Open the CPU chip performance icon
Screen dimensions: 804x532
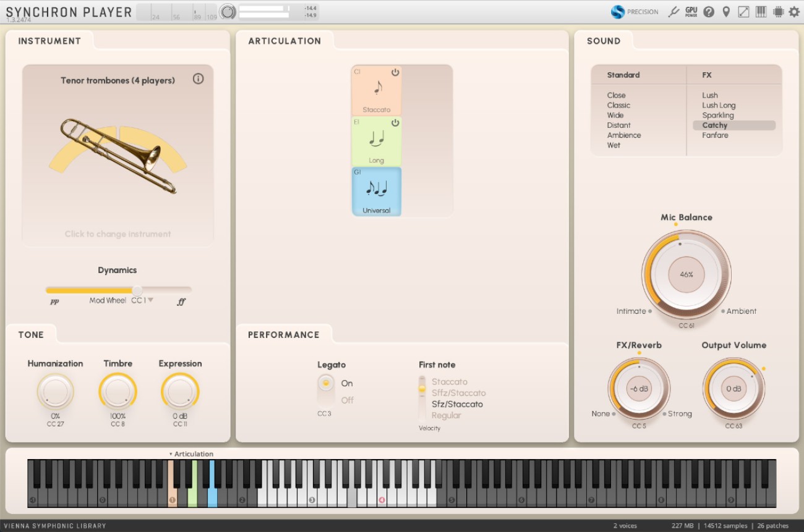pos(777,12)
